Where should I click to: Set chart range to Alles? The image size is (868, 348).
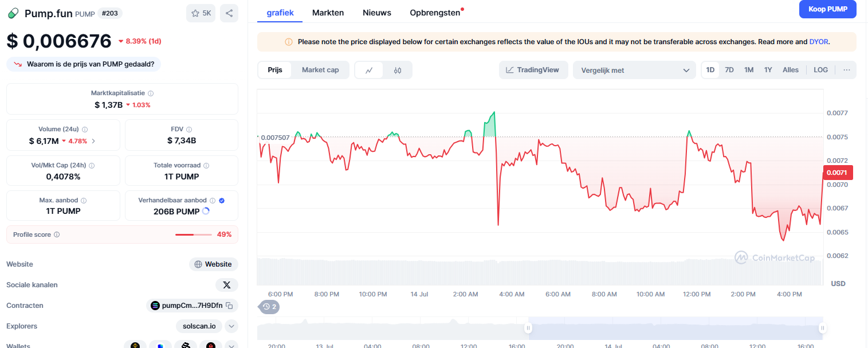coord(791,70)
